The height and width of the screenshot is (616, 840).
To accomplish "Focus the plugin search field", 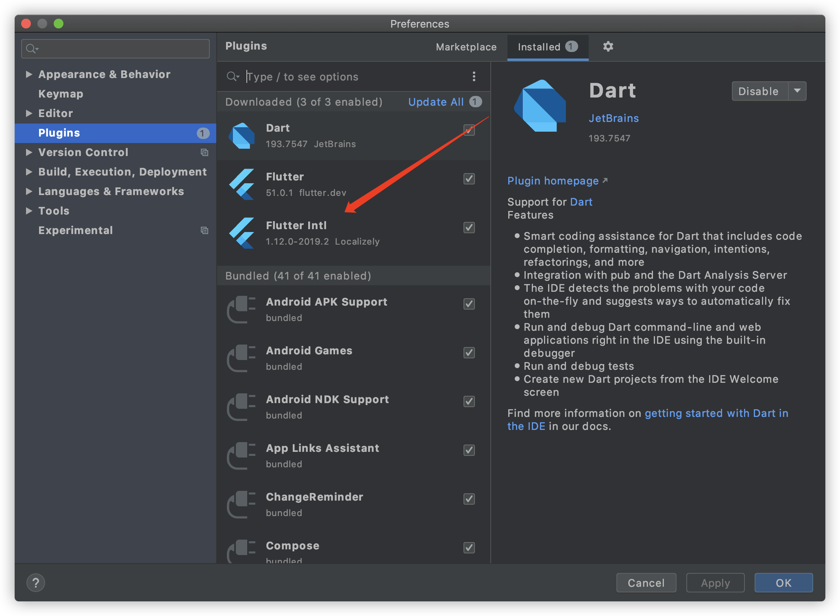I will (354, 76).
